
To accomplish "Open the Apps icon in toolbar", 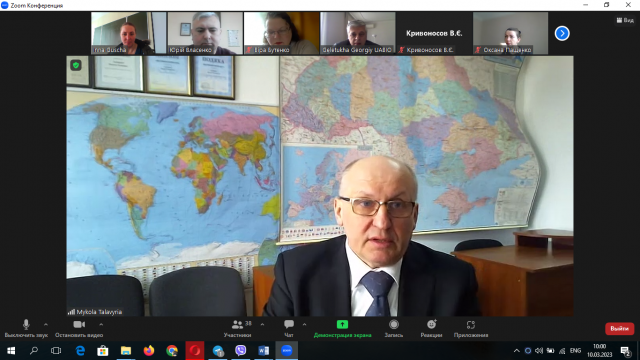I will click(471, 324).
